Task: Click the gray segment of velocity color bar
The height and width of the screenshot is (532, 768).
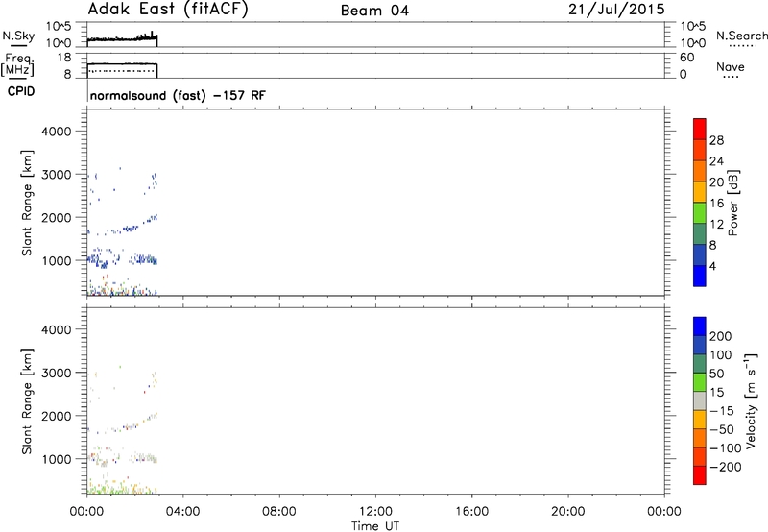Action: pyautogui.click(x=700, y=401)
